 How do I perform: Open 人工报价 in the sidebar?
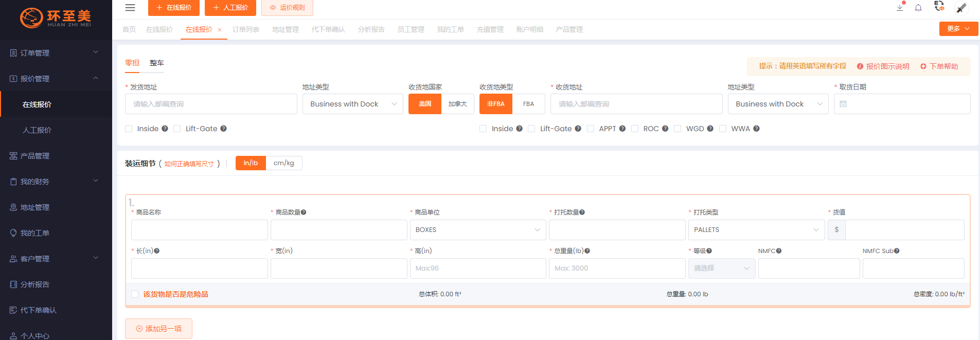(x=37, y=130)
